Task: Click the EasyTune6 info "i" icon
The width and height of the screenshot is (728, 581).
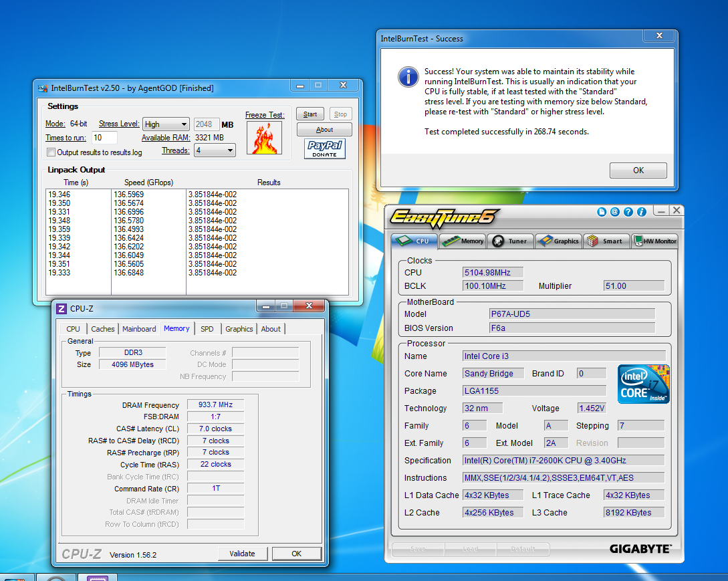Action: (x=642, y=212)
